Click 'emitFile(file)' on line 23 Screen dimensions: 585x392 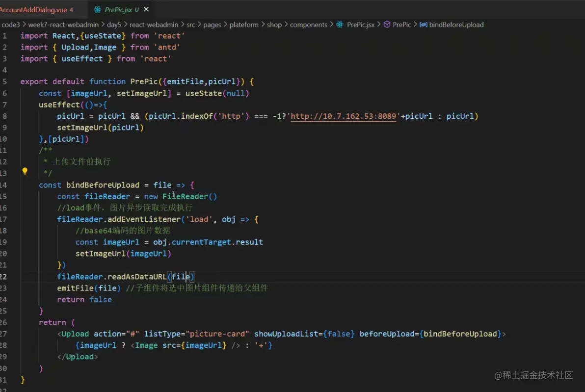click(x=89, y=288)
